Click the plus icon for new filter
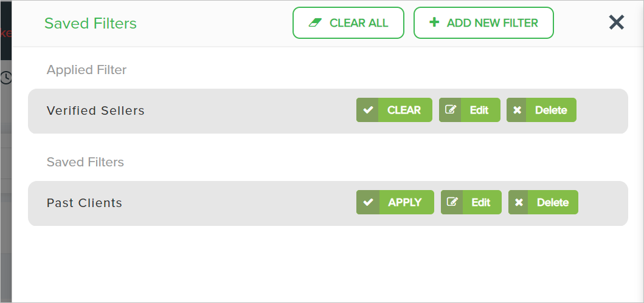Screen dimensions: 644x303 (434, 23)
